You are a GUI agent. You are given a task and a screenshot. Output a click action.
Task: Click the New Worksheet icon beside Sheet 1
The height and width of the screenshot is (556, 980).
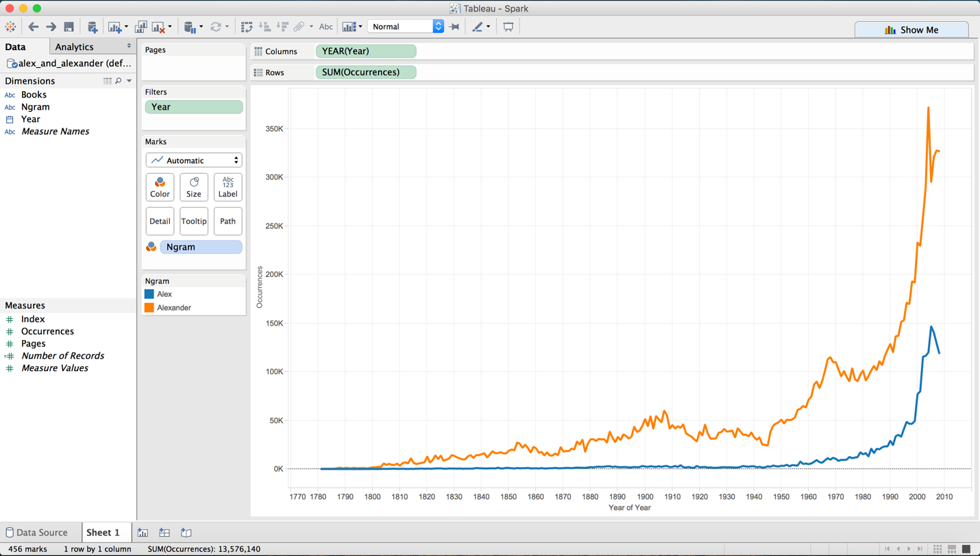coord(143,533)
